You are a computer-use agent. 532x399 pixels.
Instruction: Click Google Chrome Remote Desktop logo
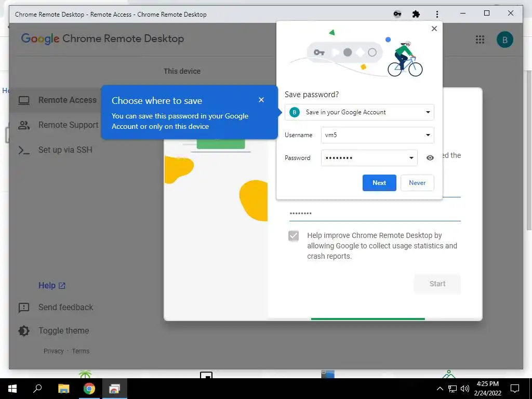102,38
